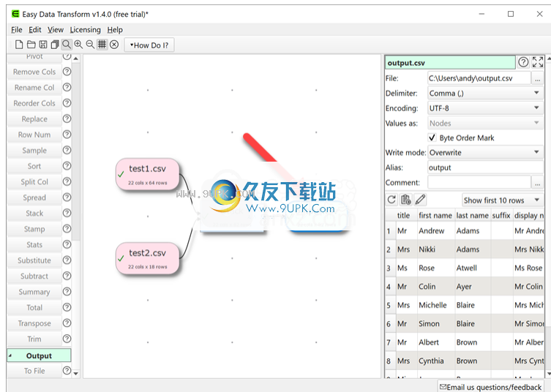Open the Licensing menu
The image size is (551, 392).
point(86,30)
